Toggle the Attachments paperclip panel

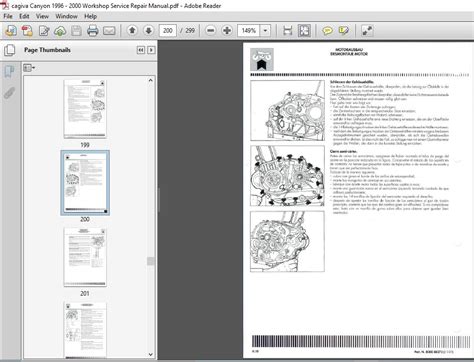[x=9, y=93]
